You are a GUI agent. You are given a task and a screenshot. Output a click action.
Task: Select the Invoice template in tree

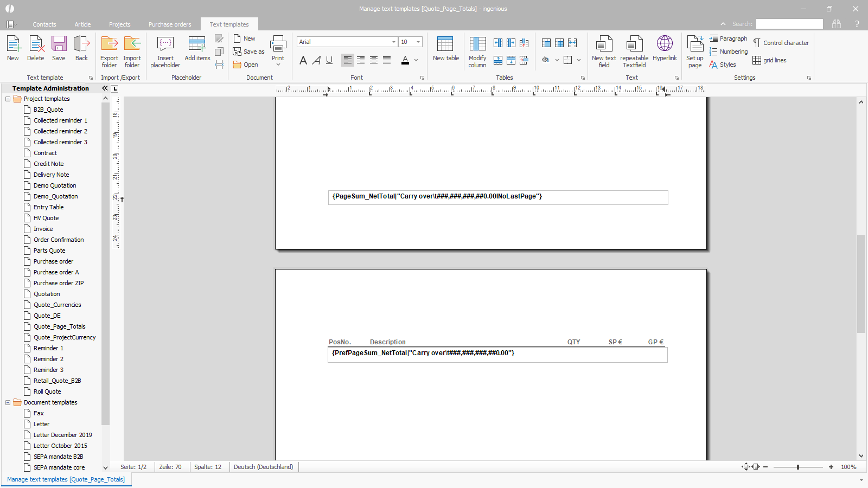pos(43,229)
